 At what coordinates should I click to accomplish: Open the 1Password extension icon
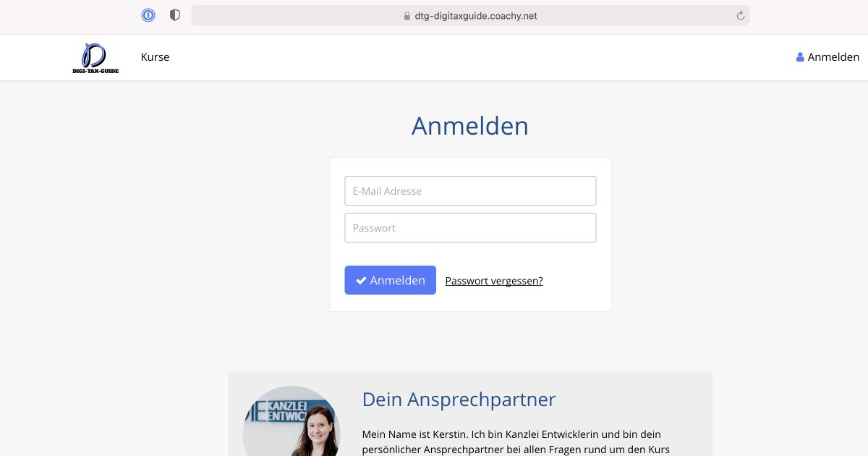pos(148,15)
